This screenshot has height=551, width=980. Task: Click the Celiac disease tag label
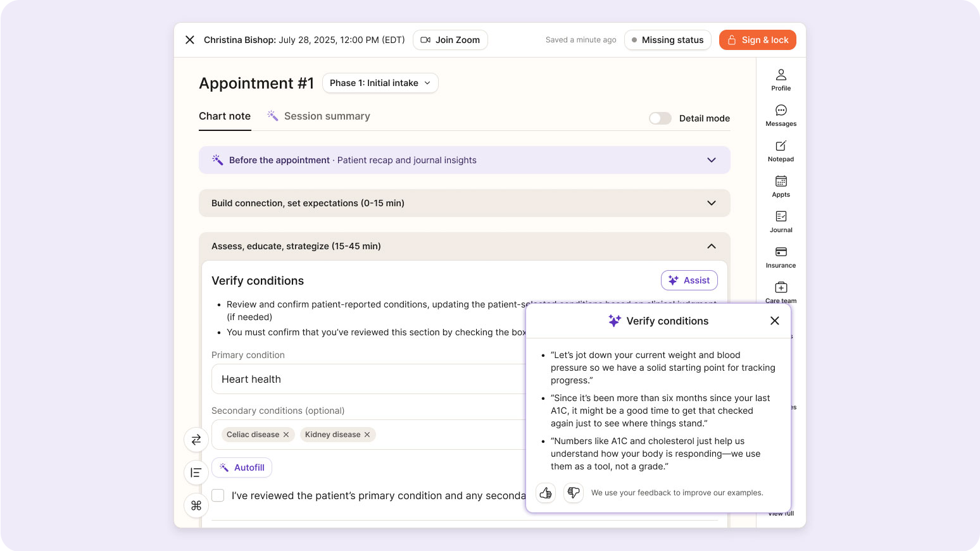click(x=253, y=435)
